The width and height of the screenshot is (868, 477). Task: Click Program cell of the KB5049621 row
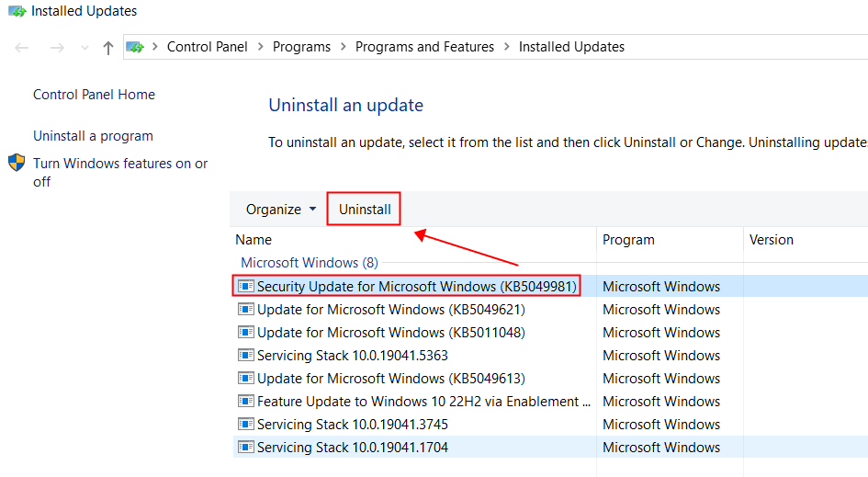661,310
